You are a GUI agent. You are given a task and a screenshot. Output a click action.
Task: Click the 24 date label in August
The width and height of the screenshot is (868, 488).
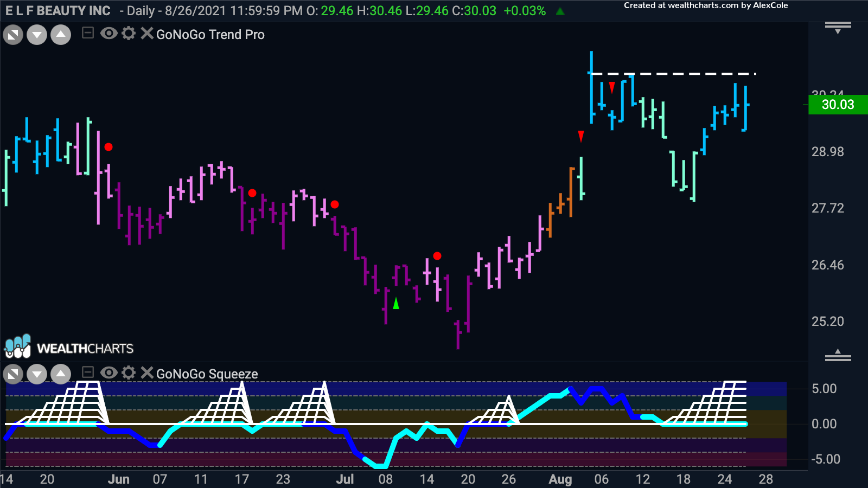pyautogui.click(x=725, y=479)
